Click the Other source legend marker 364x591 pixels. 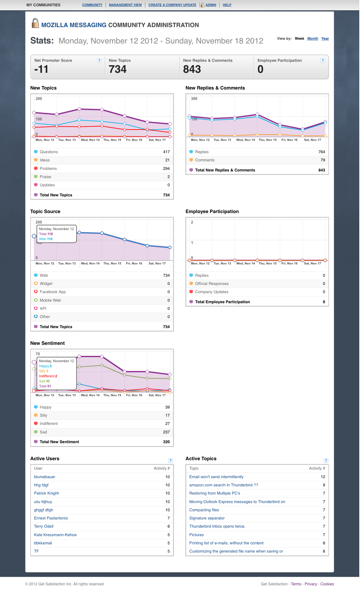(36, 316)
